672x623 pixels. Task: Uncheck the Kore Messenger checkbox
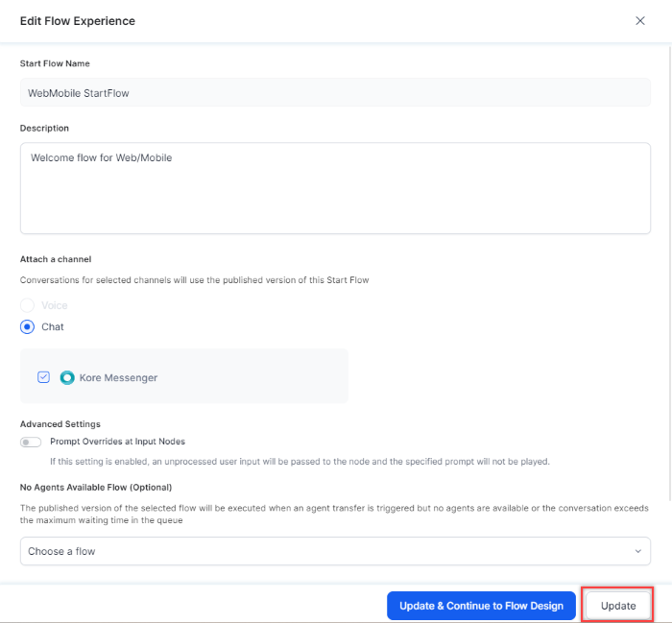[x=43, y=377]
